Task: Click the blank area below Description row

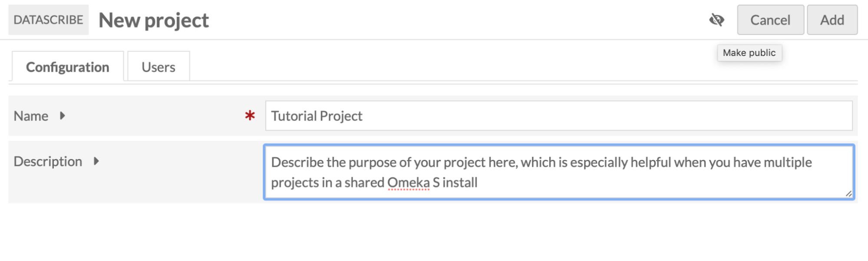Action: [x=434, y=232]
